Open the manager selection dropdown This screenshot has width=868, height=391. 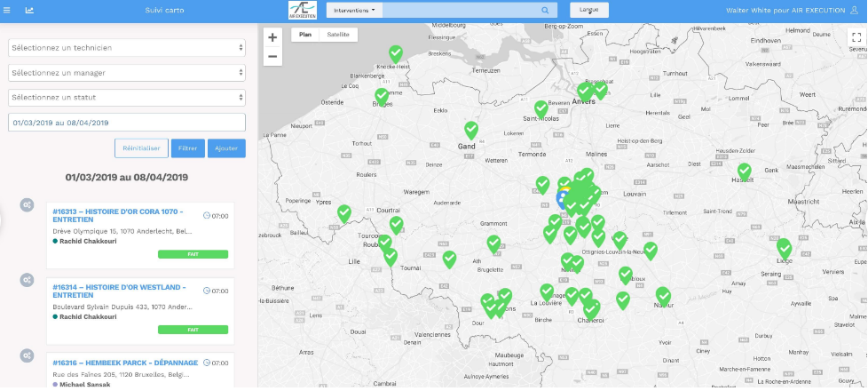point(127,73)
